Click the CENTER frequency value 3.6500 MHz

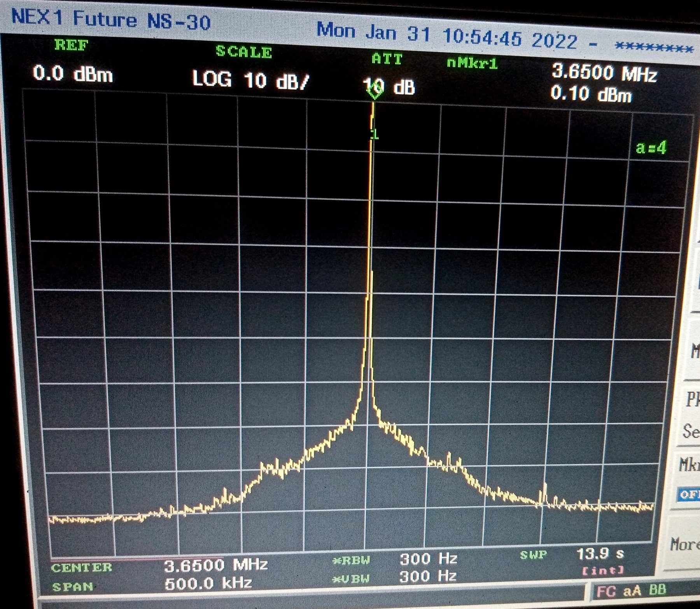click(215, 565)
